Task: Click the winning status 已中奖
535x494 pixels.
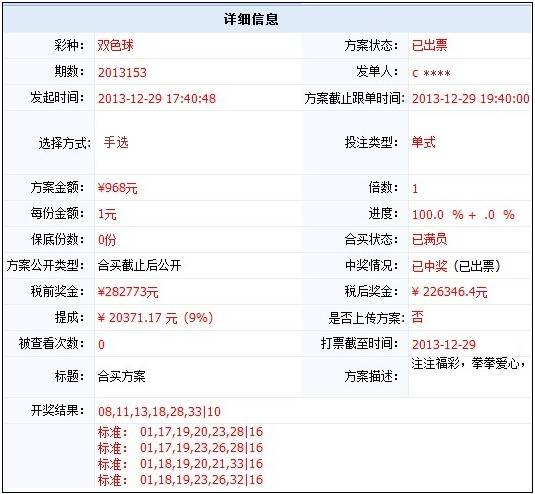Action: [430, 265]
